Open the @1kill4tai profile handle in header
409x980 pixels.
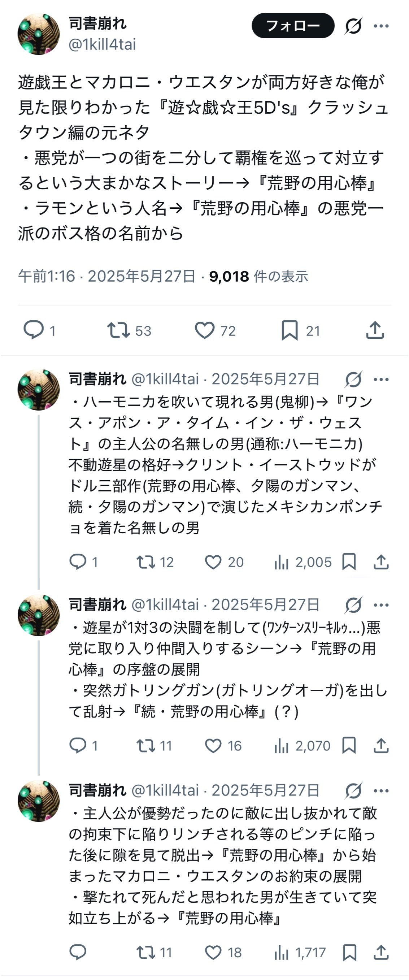pos(103,44)
